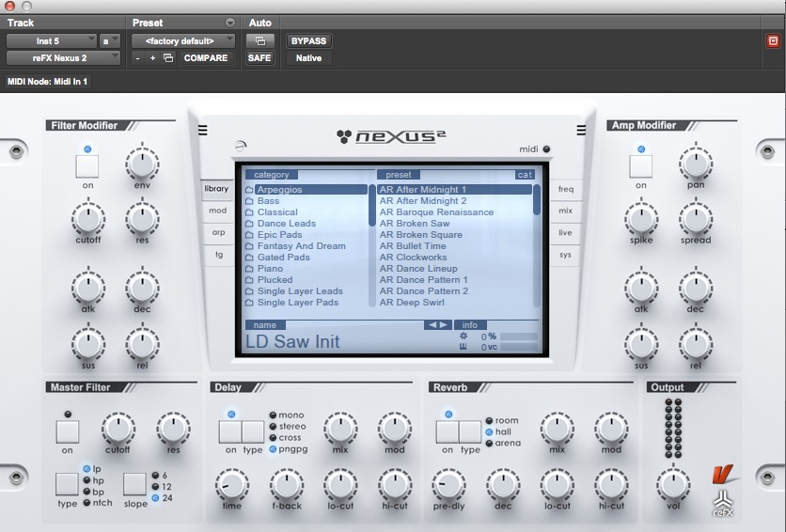The width and height of the screenshot is (786, 532).
Task: Switch to the library tab
Action: 216,189
